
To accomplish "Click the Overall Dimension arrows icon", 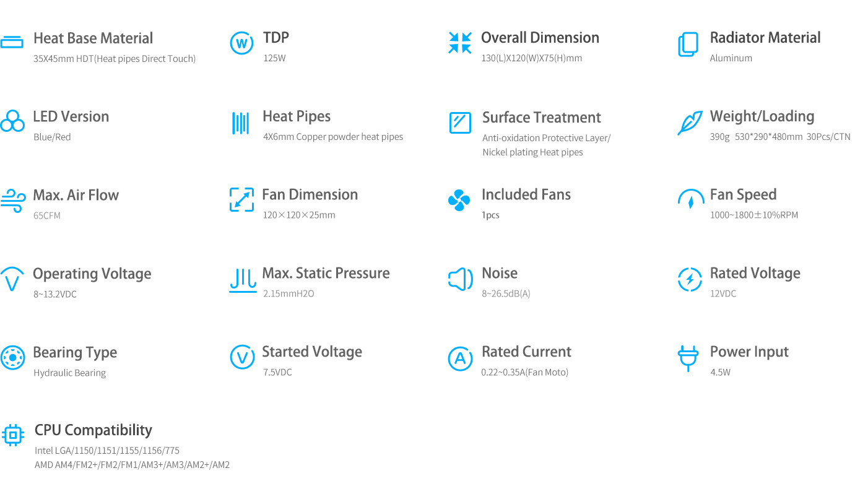I will (460, 43).
